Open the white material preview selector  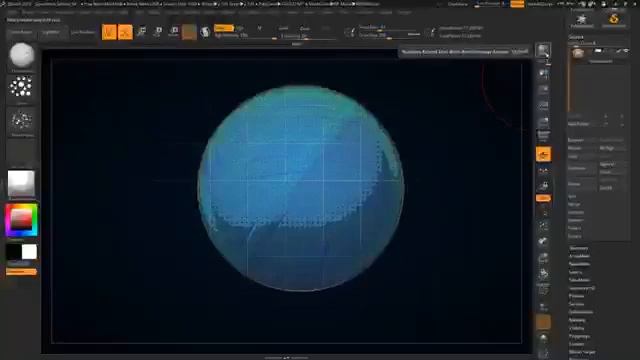coord(21,183)
